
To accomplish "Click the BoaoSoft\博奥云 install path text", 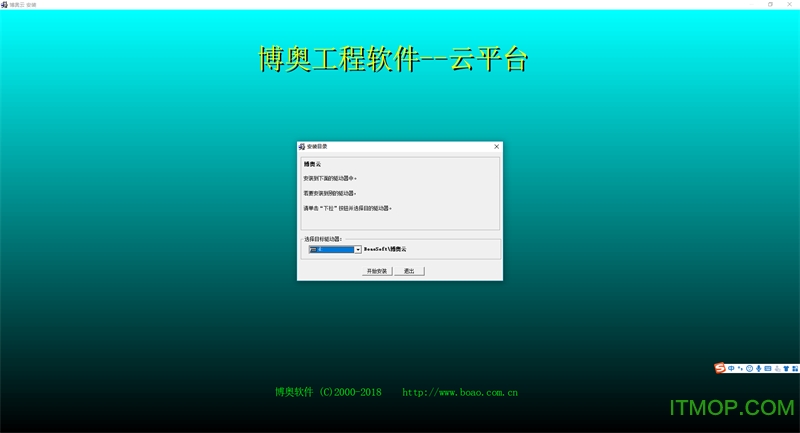I will [385, 249].
